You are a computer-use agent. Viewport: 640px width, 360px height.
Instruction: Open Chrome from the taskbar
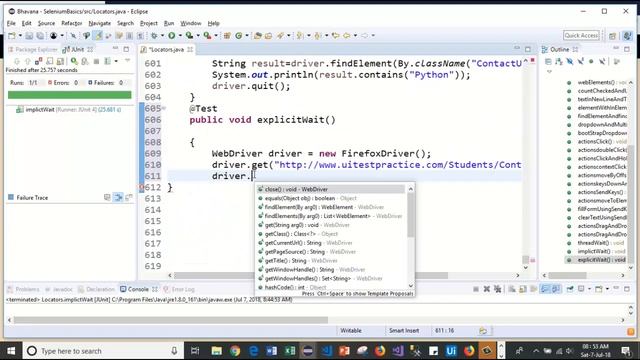click(x=235, y=351)
